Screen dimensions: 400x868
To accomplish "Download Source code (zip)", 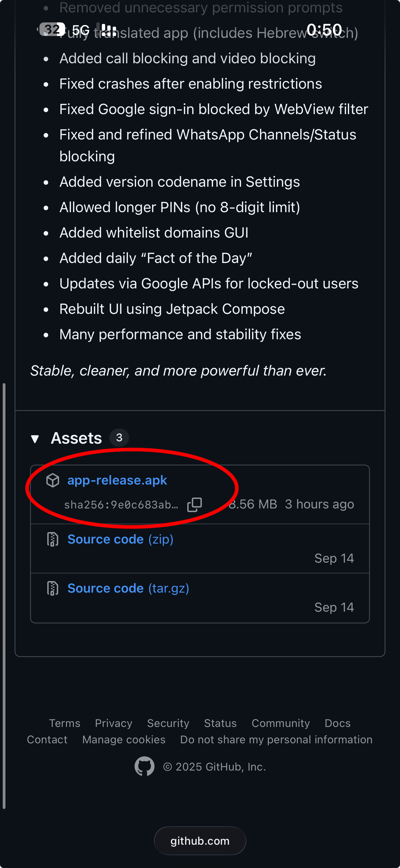I will [x=120, y=539].
